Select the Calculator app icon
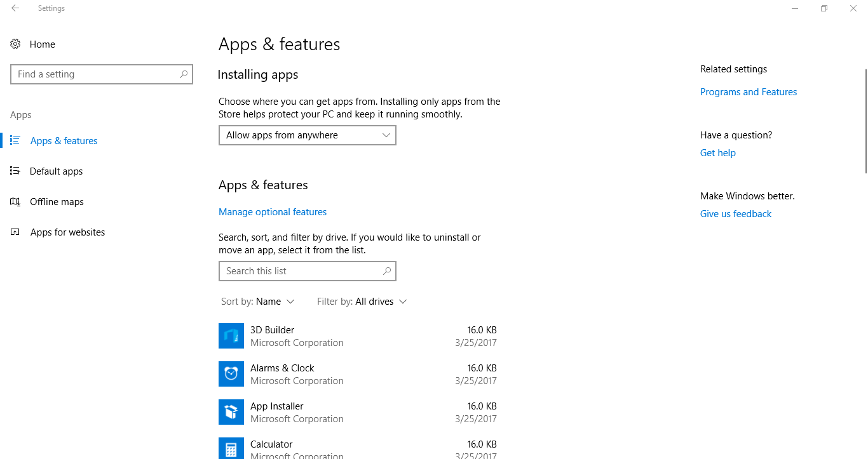This screenshot has height=459, width=868. pos(231,448)
